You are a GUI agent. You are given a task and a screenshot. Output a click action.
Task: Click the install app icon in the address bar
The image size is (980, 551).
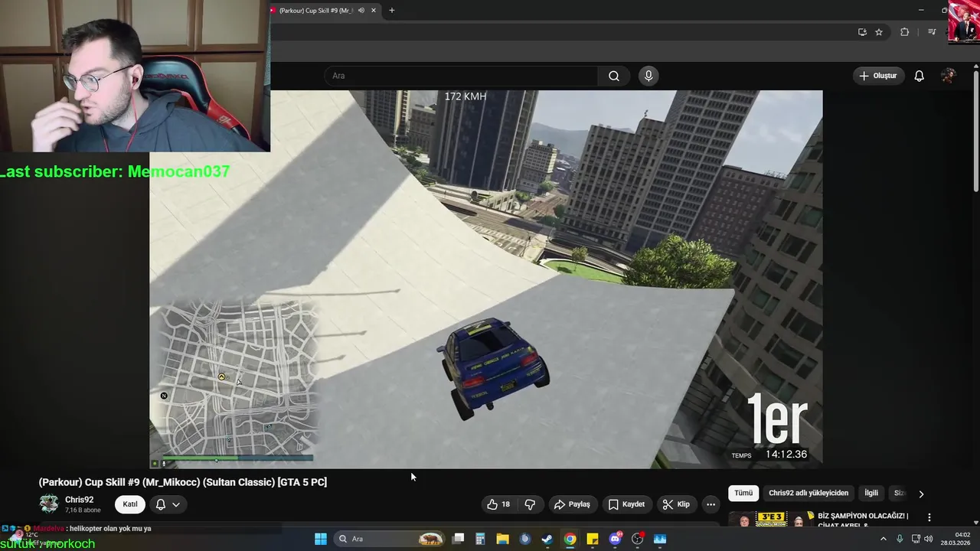coord(862,32)
